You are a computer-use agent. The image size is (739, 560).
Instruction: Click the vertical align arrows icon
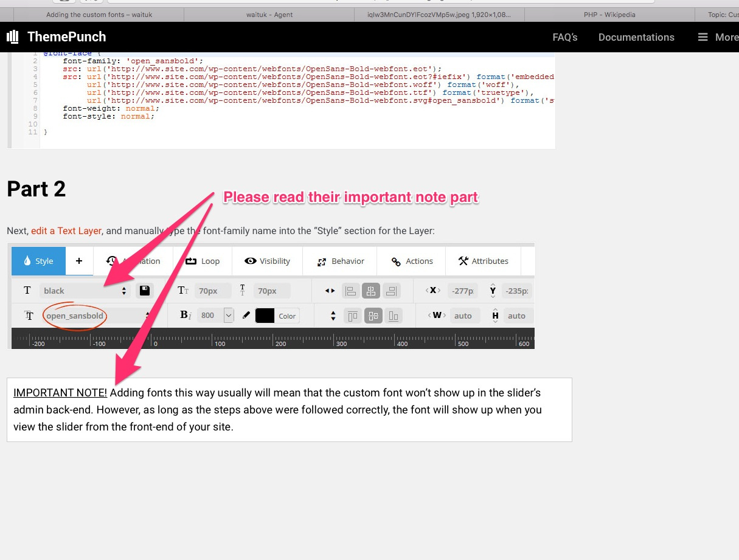click(x=333, y=316)
